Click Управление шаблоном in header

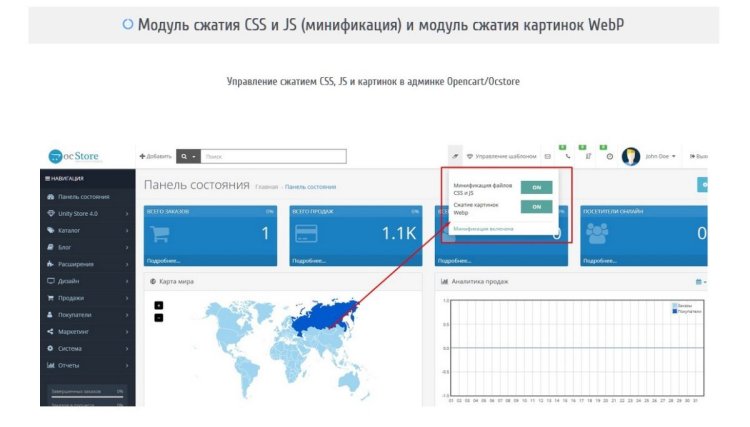tap(503, 157)
